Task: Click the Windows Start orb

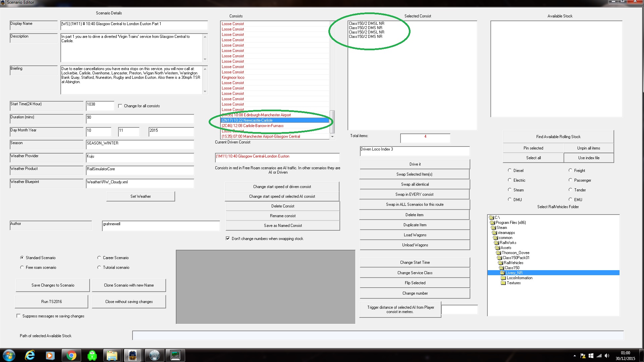Action: [9, 355]
